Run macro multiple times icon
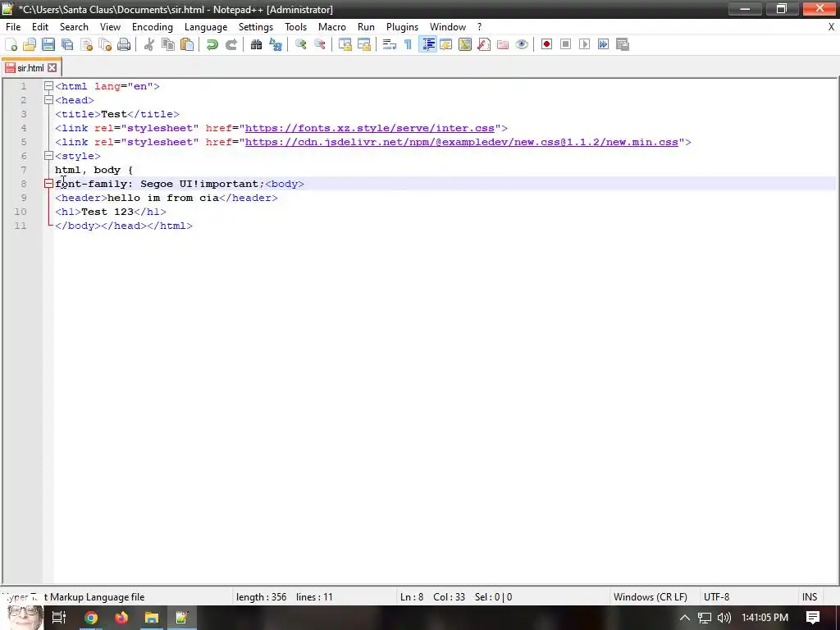The height and width of the screenshot is (630, 840). point(603,44)
